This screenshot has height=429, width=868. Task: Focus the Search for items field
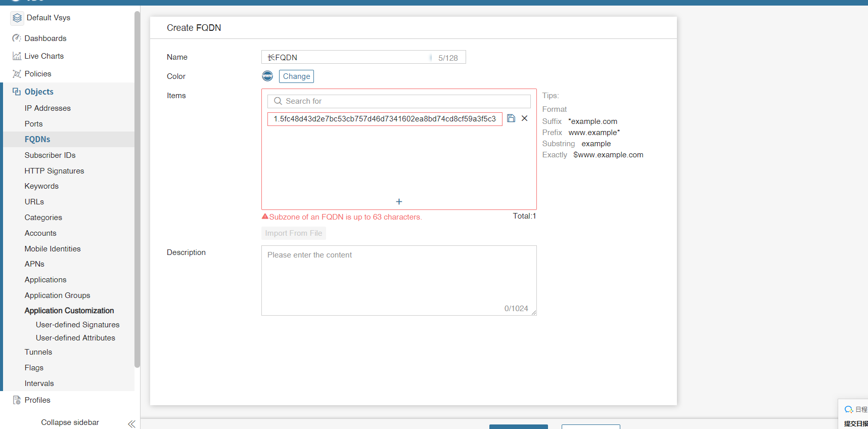tap(404, 101)
